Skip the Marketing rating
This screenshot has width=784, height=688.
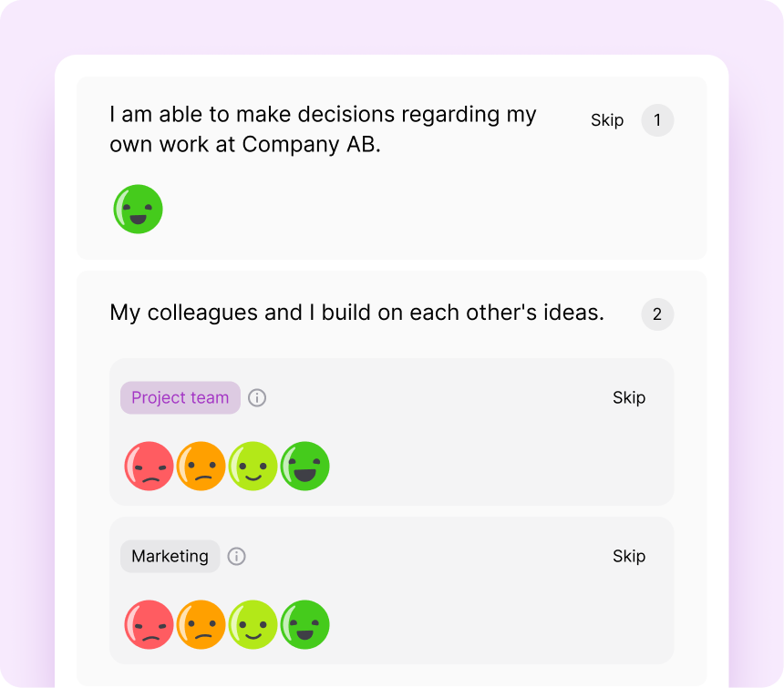[x=629, y=556]
